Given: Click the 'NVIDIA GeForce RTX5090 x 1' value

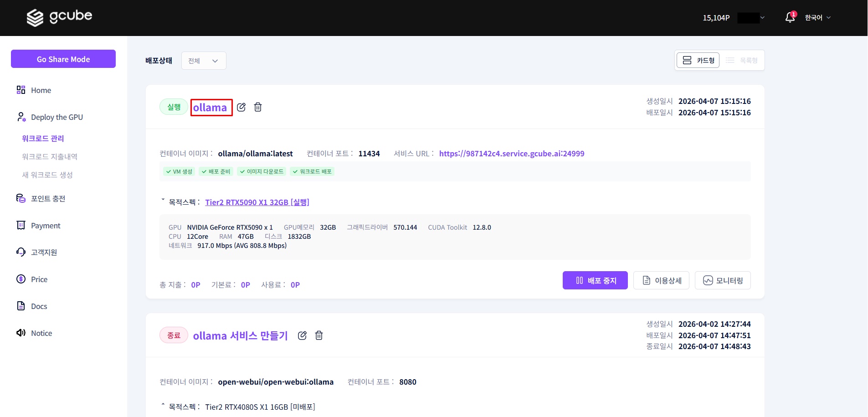Looking at the screenshot, I should click(230, 227).
